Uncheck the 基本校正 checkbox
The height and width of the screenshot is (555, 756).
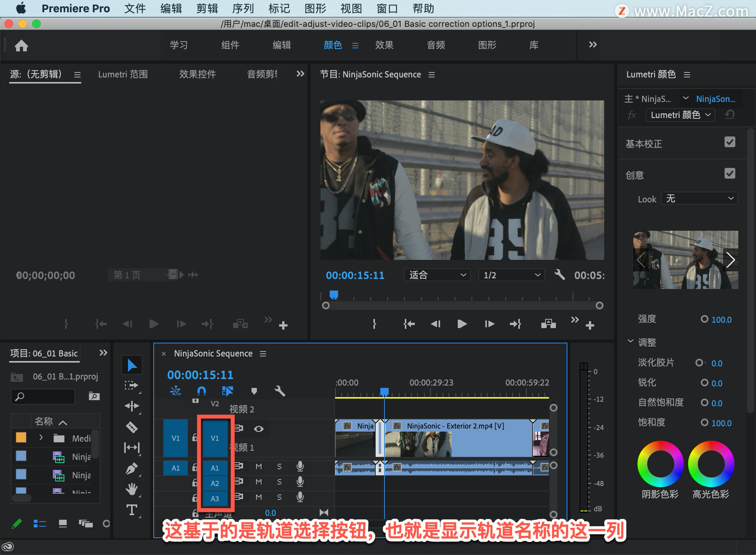pyautogui.click(x=729, y=142)
